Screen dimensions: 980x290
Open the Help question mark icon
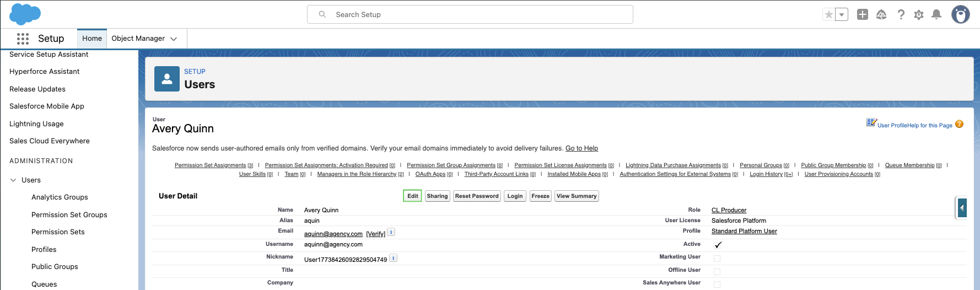(x=901, y=14)
